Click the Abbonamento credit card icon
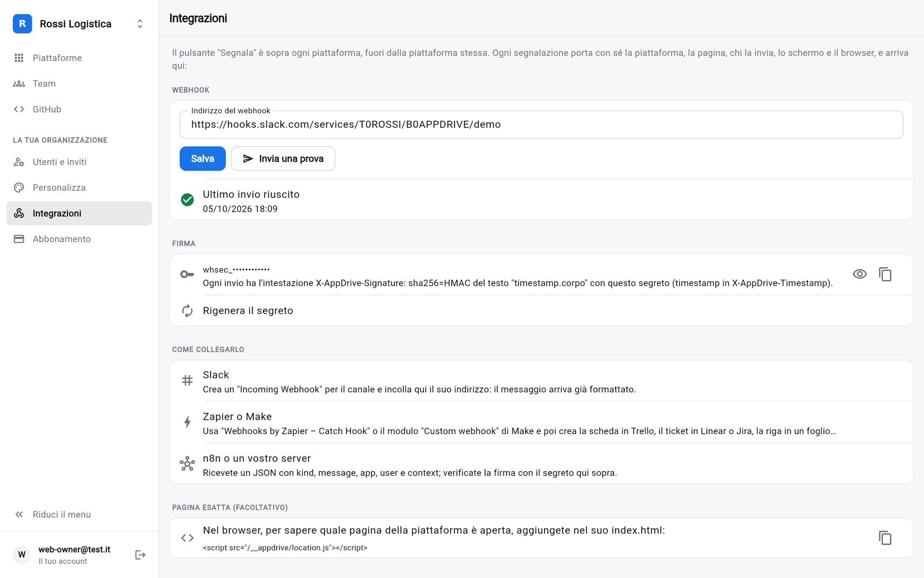 pyautogui.click(x=19, y=239)
